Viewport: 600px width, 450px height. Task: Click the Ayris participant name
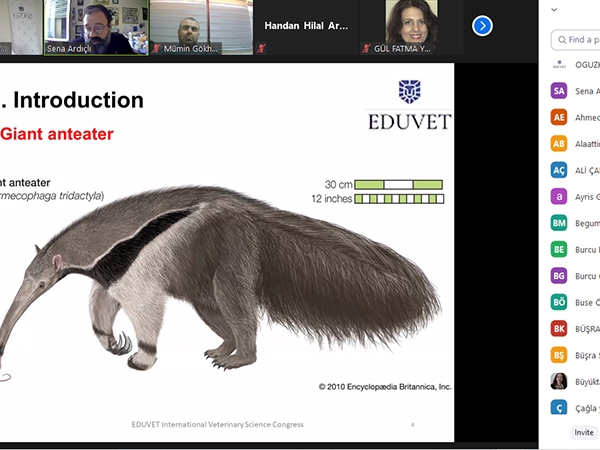(587, 197)
